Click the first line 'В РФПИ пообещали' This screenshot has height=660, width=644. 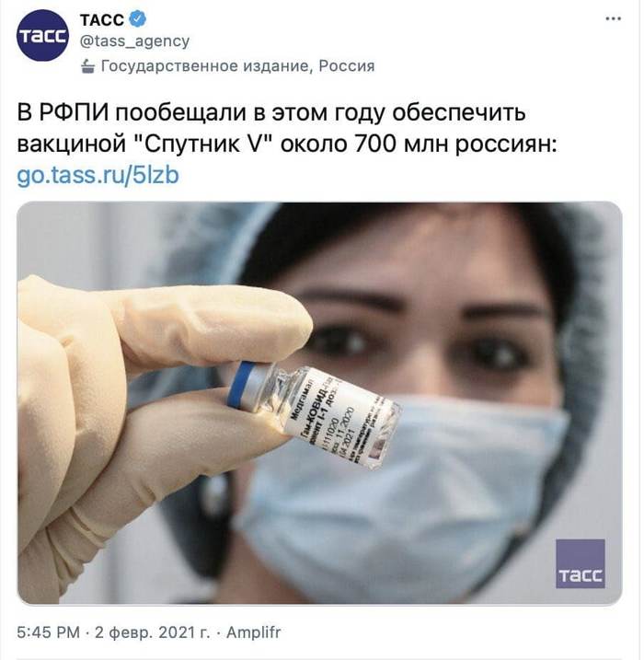(x=132, y=113)
